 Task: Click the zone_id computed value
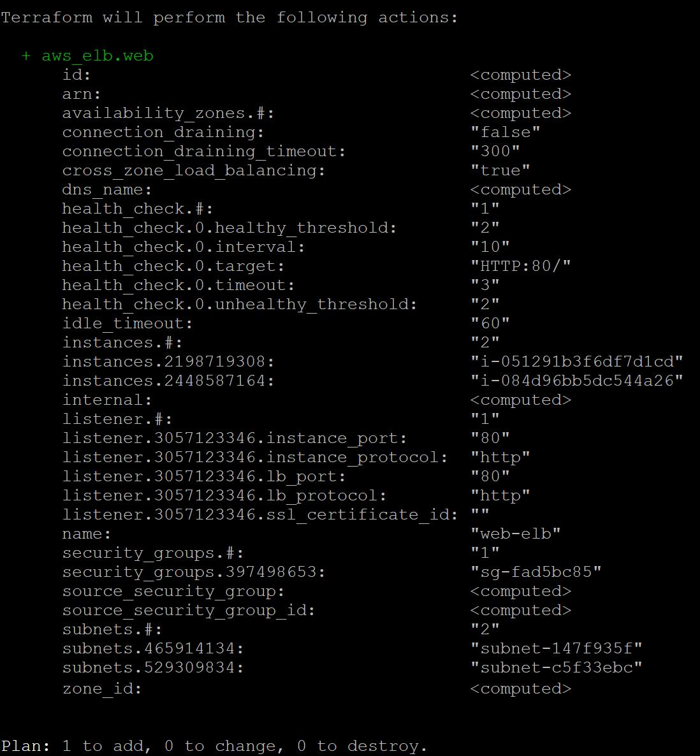(x=520, y=688)
